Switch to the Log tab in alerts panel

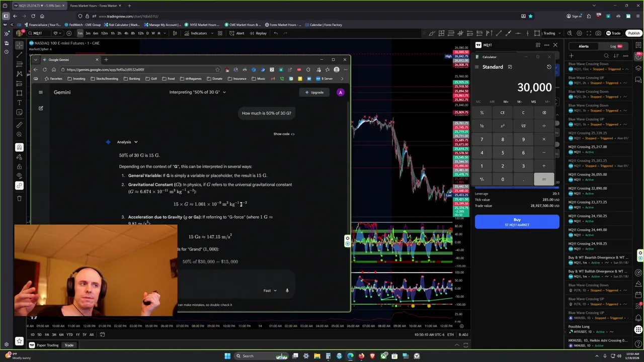coord(613,46)
